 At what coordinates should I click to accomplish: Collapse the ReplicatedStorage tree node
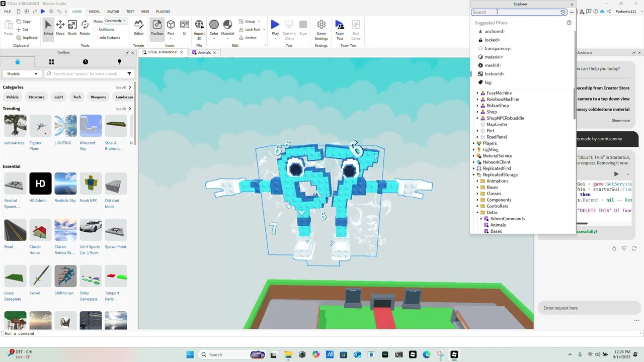pos(473,175)
